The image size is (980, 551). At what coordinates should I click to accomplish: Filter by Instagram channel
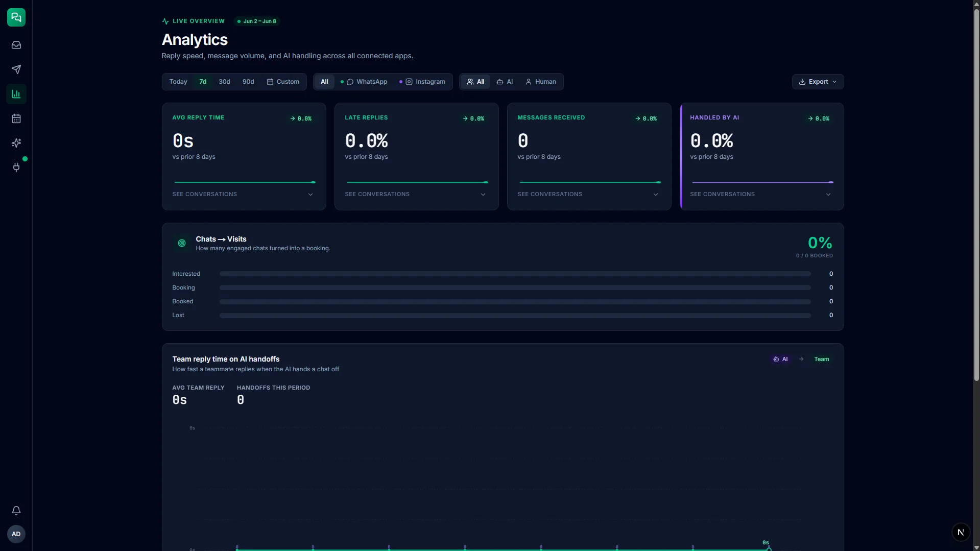(422, 82)
